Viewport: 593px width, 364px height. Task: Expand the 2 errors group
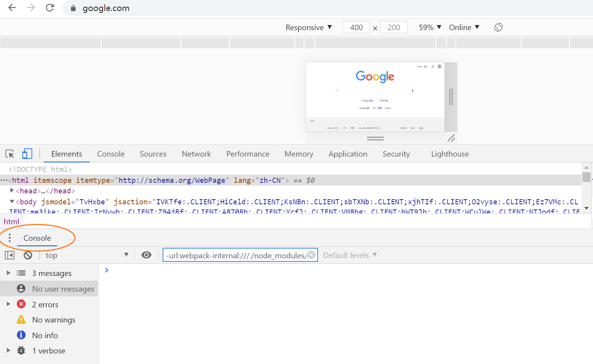click(8, 304)
